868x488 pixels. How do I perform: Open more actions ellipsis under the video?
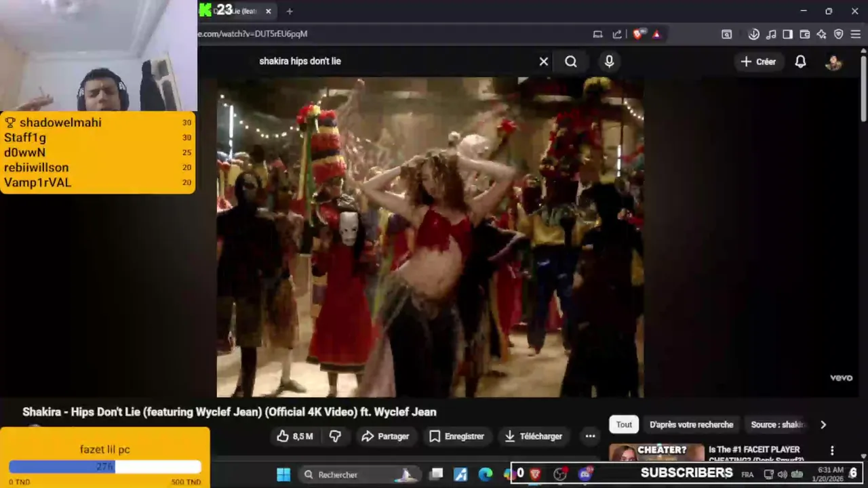[590, 436]
